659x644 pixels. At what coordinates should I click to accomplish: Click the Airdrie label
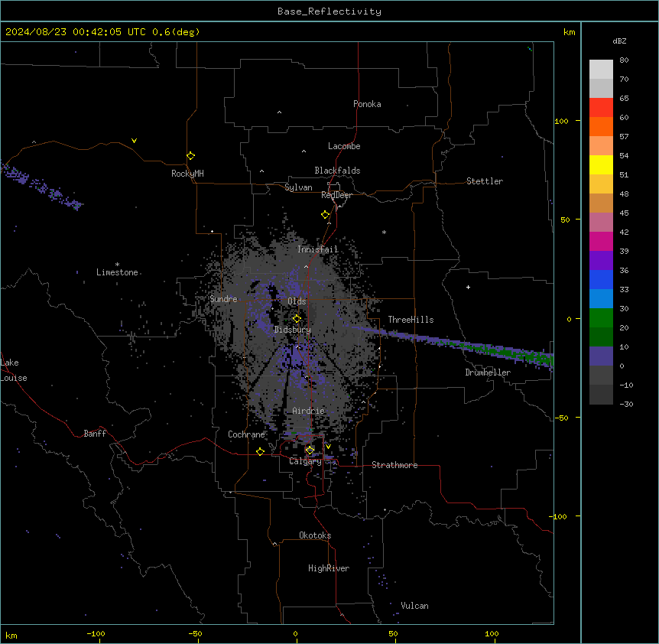(x=309, y=411)
